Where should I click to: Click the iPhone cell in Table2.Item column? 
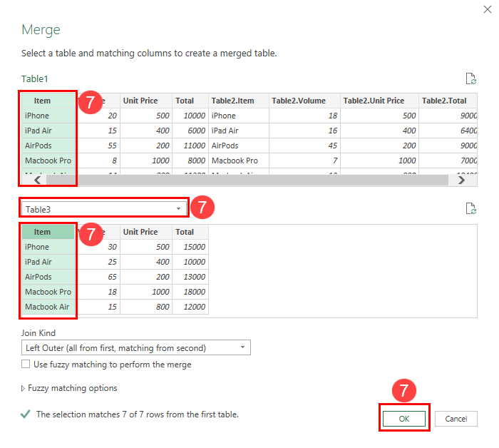tap(239, 116)
